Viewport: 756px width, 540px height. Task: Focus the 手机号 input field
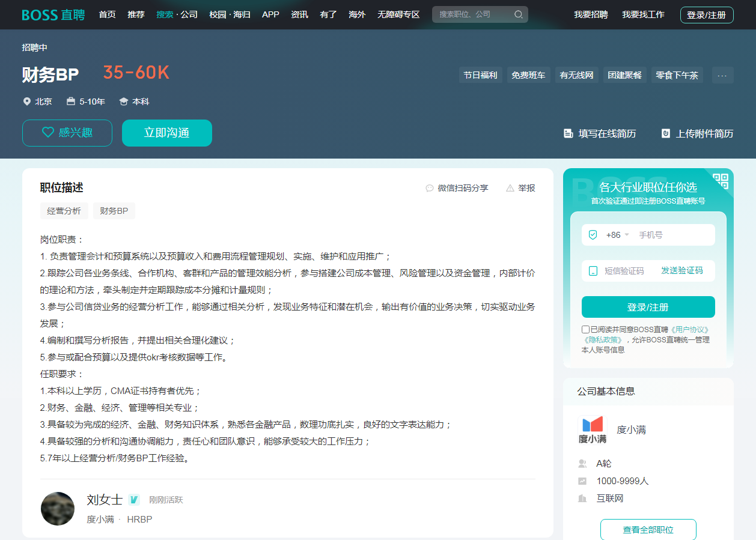674,235
